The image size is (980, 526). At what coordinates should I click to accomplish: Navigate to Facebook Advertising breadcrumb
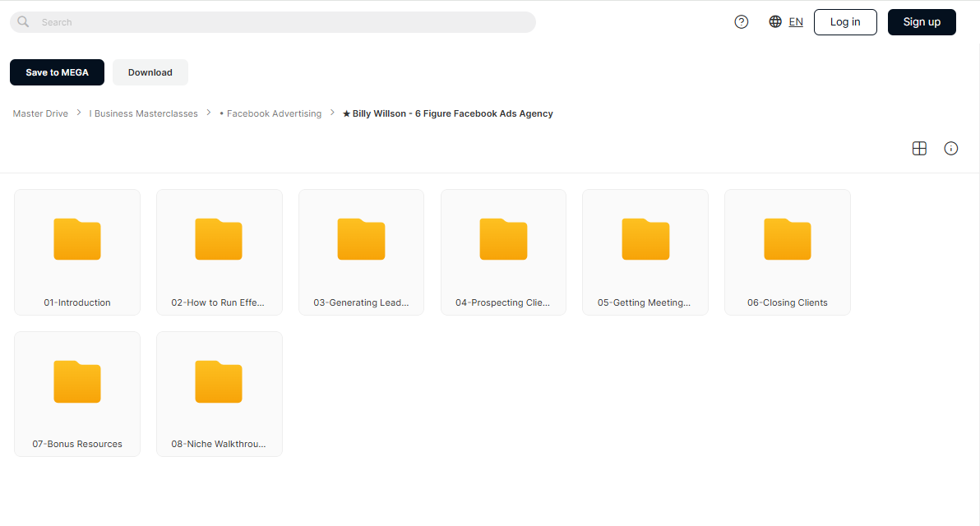270,113
